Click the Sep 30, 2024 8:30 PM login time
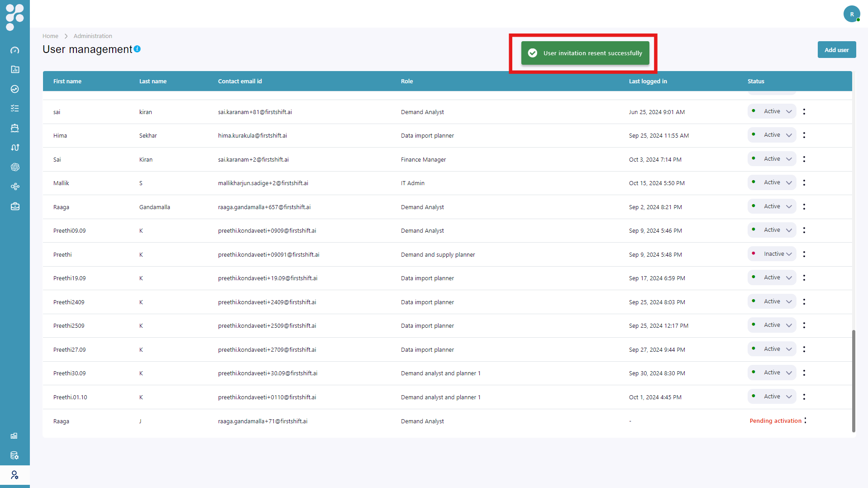Screen dimensions: 868x488 click(x=657, y=373)
